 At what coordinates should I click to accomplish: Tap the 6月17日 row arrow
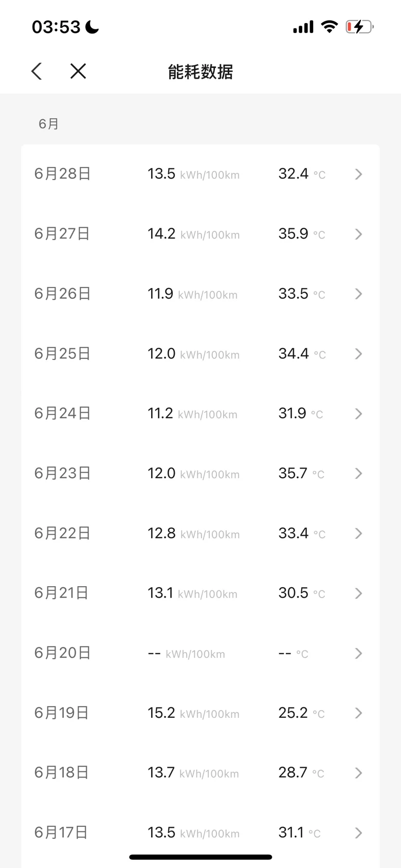tap(359, 833)
